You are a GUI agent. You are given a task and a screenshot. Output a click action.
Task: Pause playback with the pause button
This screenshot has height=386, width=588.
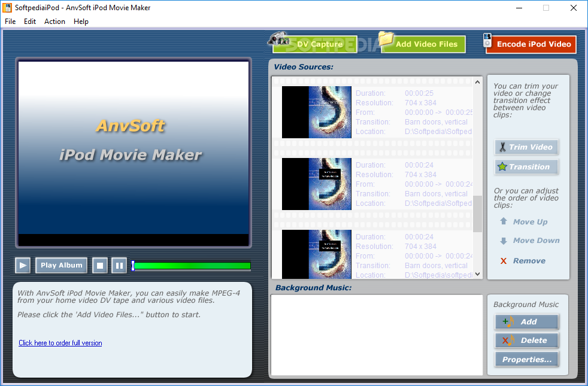pos(119,265)
